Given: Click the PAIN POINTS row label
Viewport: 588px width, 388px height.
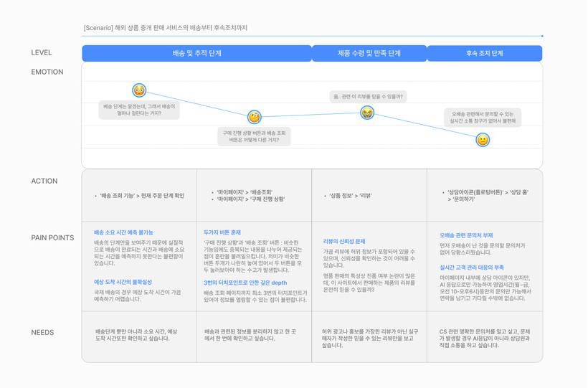Looking at the screenshot, I should (x=52, y=237).
